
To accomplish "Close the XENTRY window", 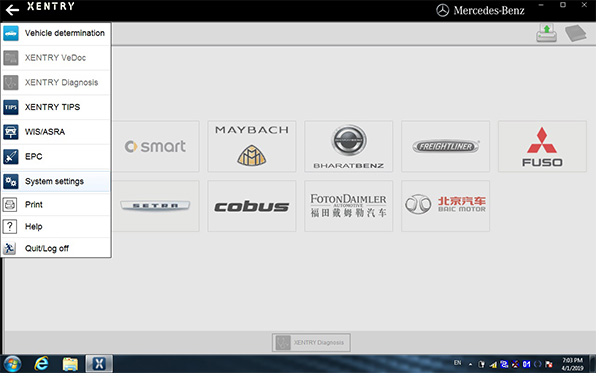I will pyautogui.click(x=584, y=5).
